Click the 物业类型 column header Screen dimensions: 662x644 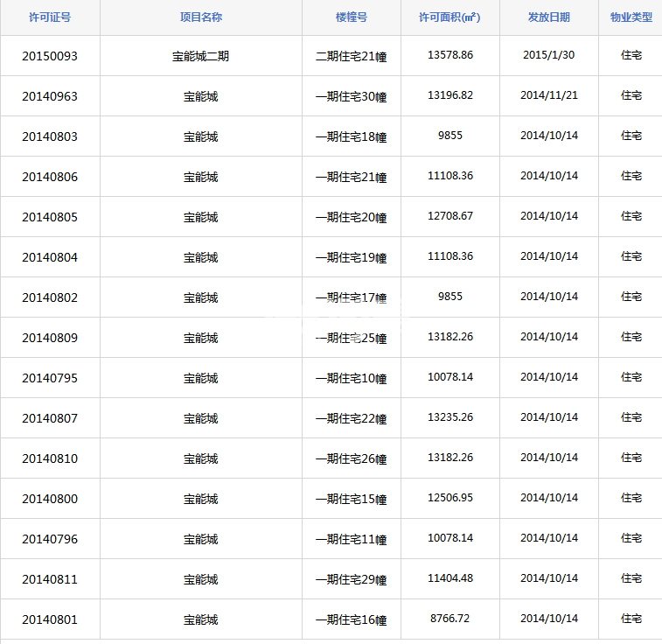[x=631, y=17]
